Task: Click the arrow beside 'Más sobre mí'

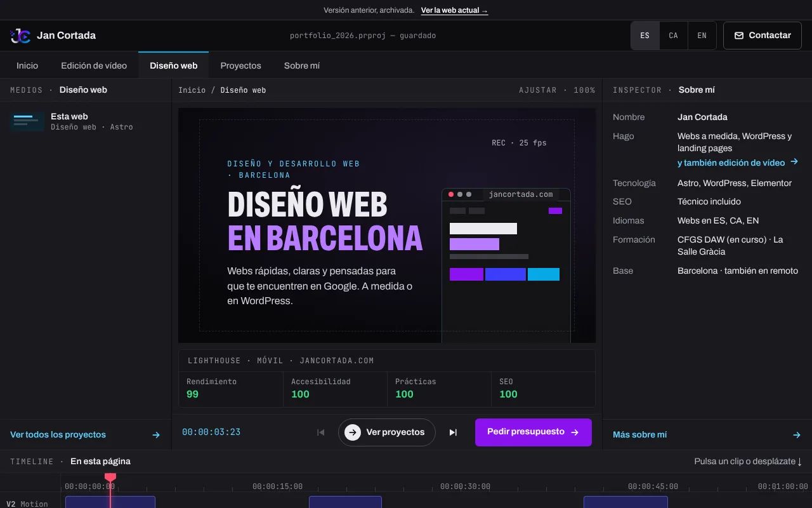Action: 797,435
